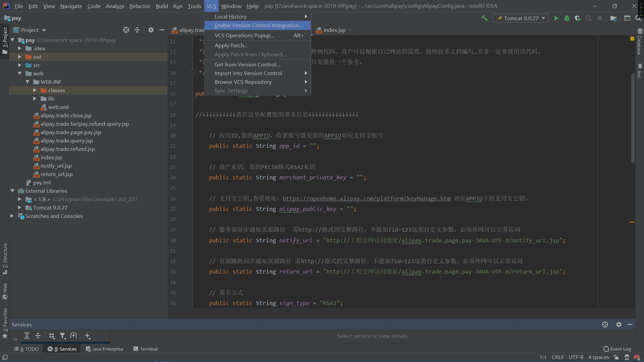Click the Debug bug icon
Viewport: 644px width, 362px height.
click(567, 18)
